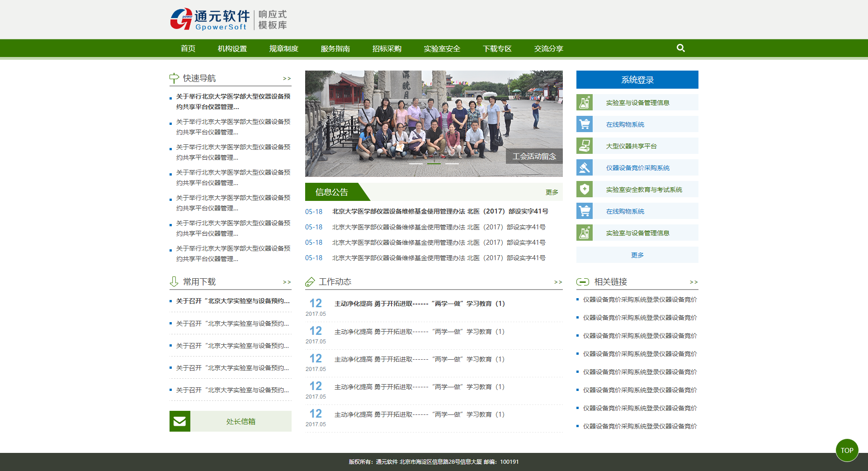
Task: Click the gavel icon for 仪器设备竞价采购系统
Action: point(584,167)
